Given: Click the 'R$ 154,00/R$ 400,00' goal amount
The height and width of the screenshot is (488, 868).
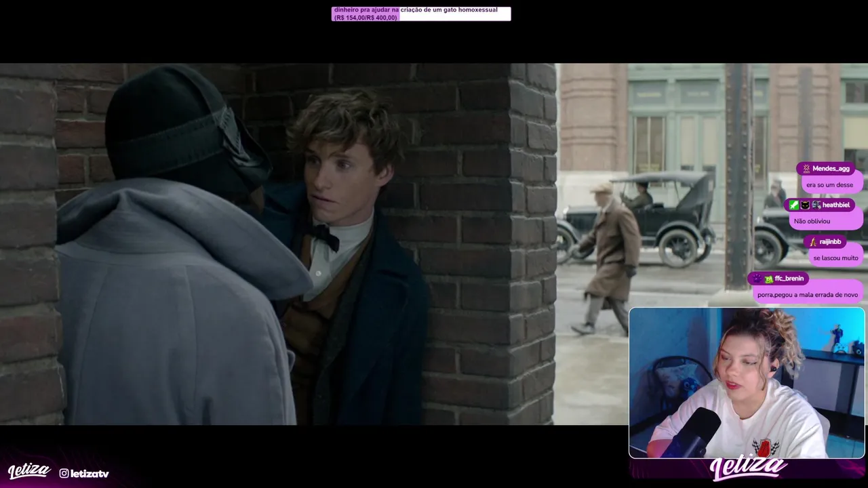Looking at the screenshot, I should tap(366, 18).
